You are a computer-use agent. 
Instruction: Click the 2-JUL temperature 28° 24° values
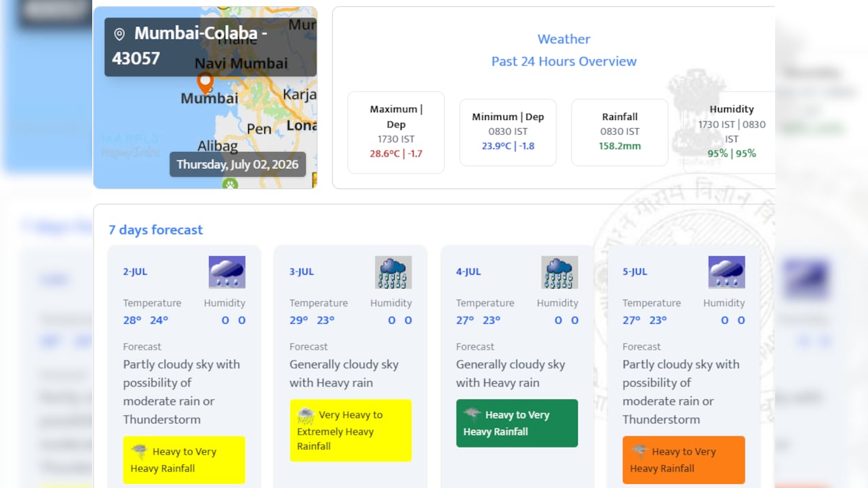click(145, 321)
